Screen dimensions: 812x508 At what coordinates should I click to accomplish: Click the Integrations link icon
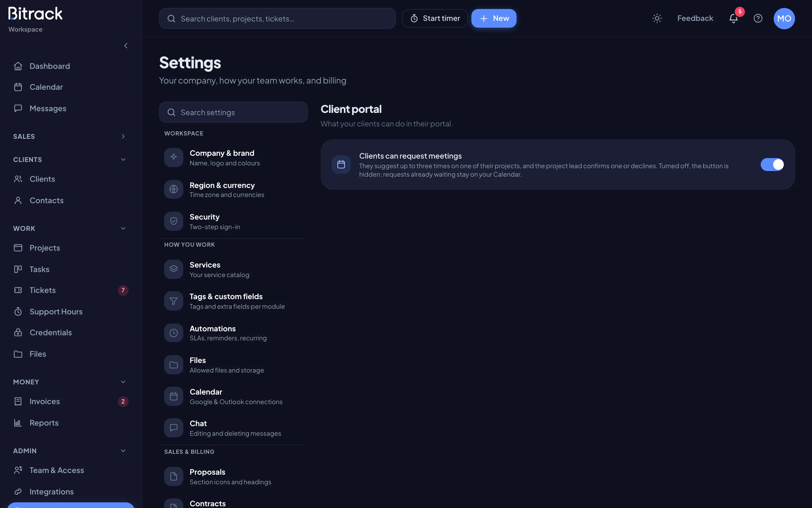tap(18, 492)
